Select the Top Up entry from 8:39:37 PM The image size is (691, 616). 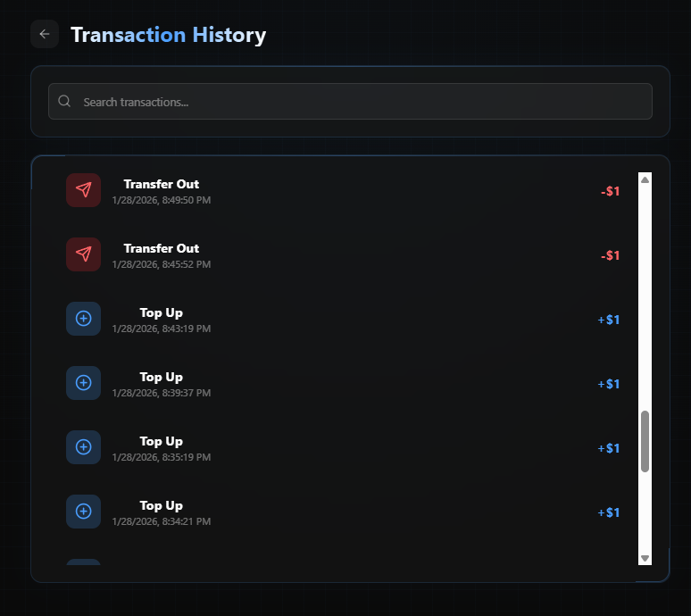[x=162, y=378]
